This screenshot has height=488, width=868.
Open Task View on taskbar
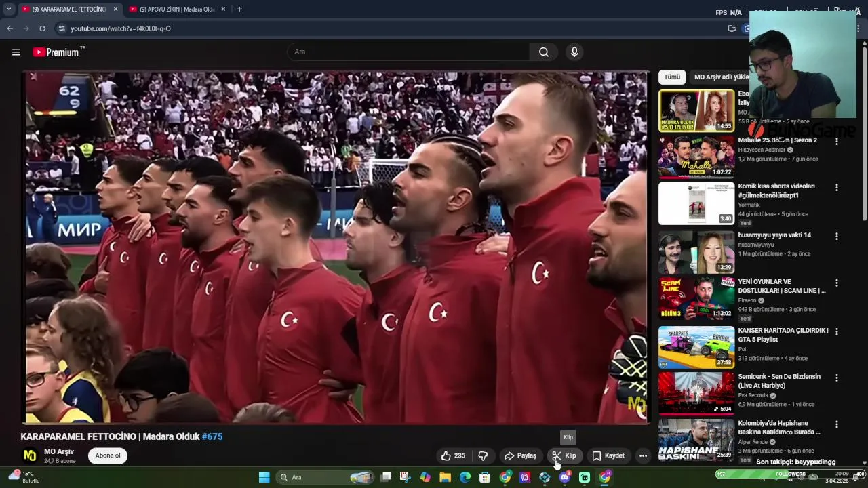click(x=386, y=477)
